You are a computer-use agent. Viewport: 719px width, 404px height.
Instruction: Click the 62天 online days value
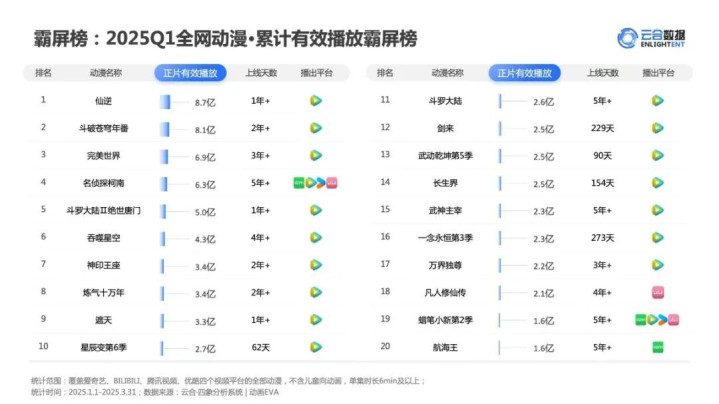coord(260,347)
